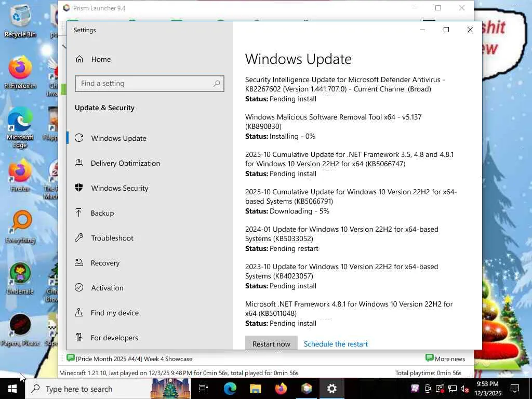
Task: Click Schedule the restart link
Action: [x=336, y=344]
